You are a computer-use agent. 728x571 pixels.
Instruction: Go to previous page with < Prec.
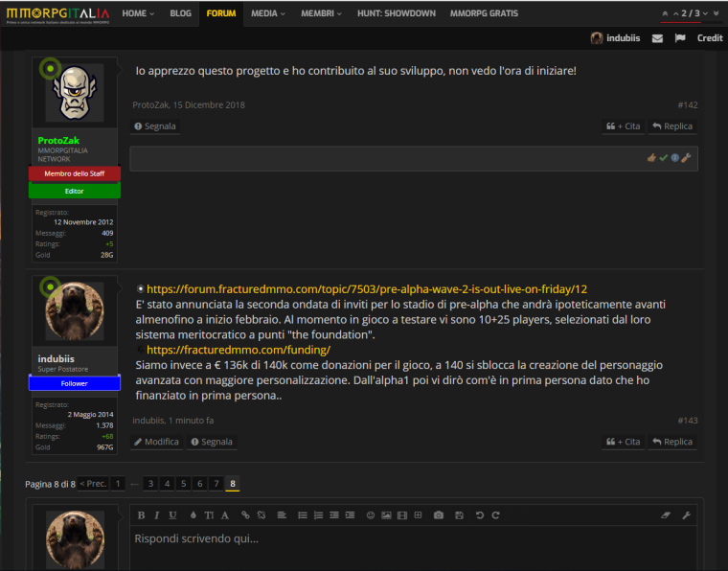point(93,484)
